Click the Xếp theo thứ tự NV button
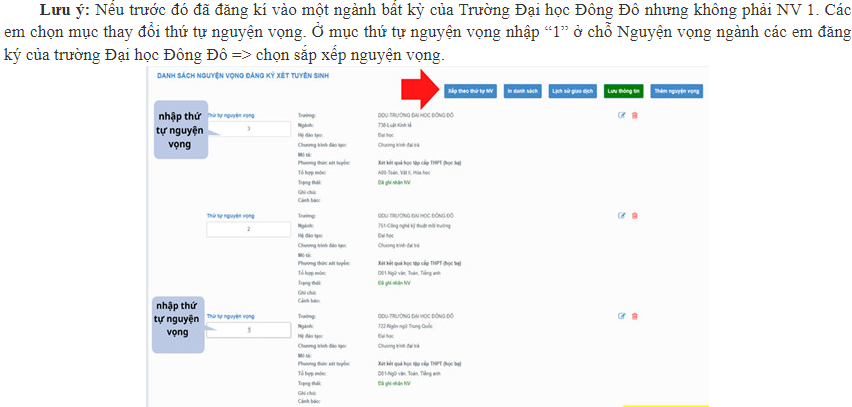852x407 pixels. click(x=468, y=90)
